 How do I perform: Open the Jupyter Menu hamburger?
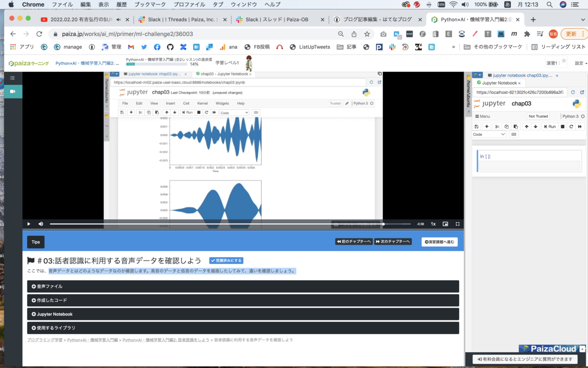(483, 116)
